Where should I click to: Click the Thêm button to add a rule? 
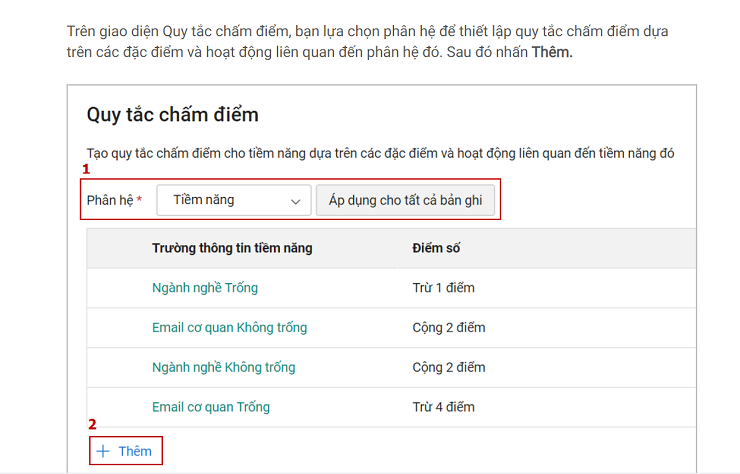point(126,451)
